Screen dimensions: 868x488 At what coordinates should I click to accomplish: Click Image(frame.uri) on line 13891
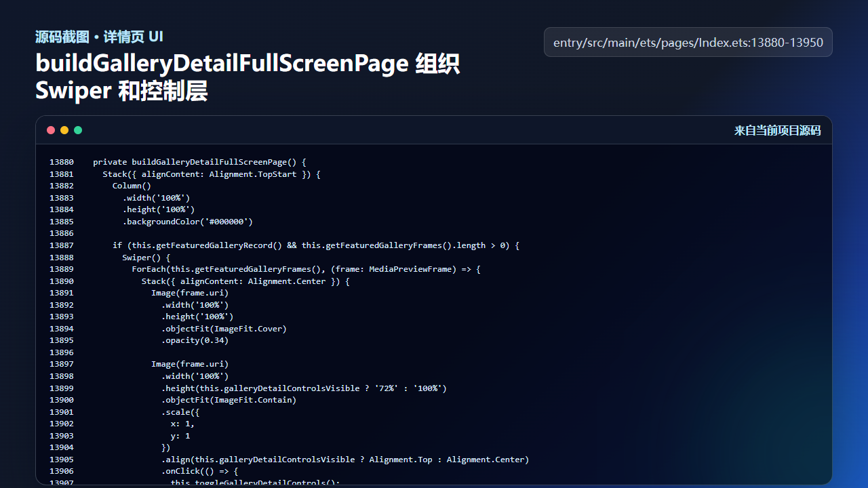tap(190, 293)
